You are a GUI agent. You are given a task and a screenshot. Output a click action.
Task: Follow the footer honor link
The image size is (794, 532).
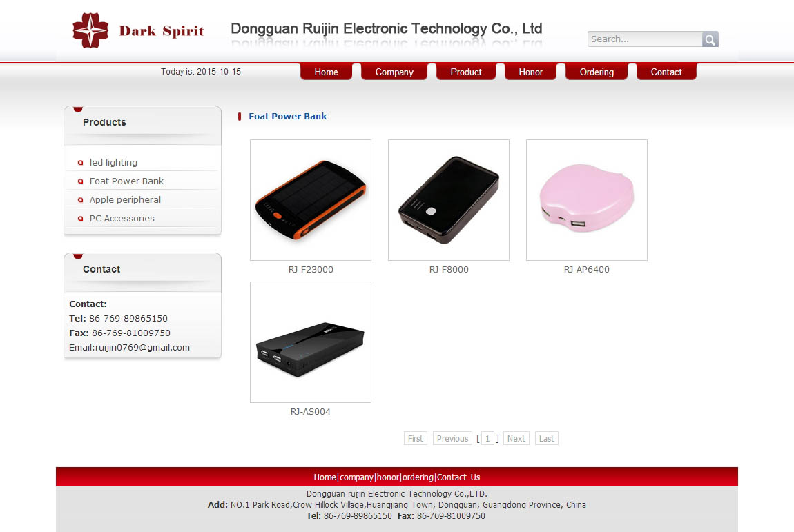pos(388,477)
